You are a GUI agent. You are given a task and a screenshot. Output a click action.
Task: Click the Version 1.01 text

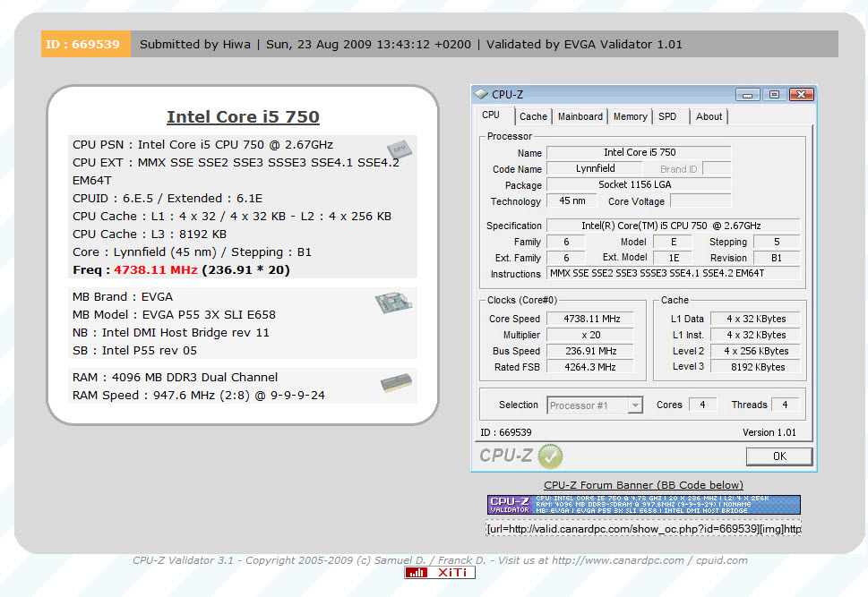(769, 432)
